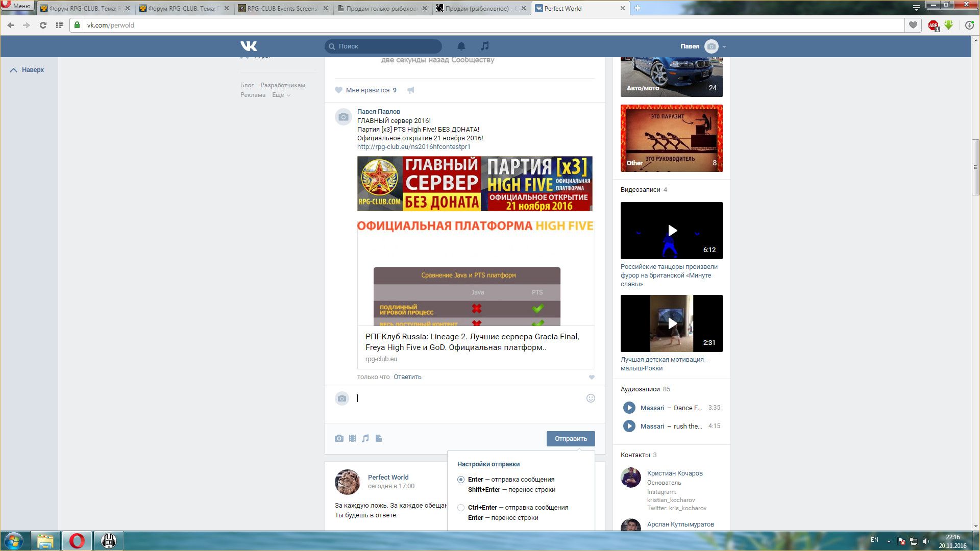Share the post via megaphone icon
Screen dimensions: 980x551
[x=411, y=90]
